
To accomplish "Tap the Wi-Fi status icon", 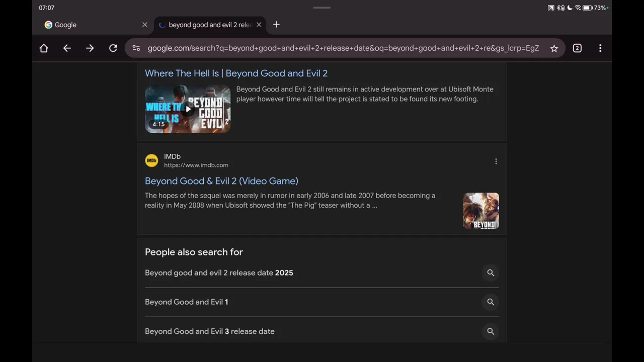I will [x=578, y=8].
